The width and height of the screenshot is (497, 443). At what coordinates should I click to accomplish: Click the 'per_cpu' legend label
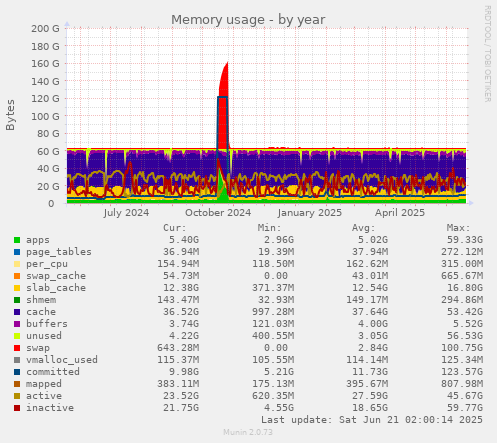(47, 264)
